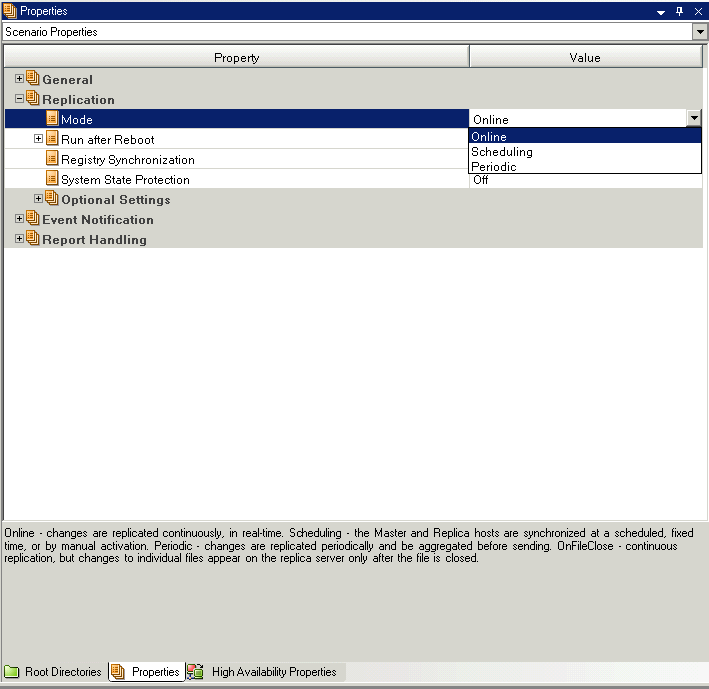Click the Run after Reboot property icon

pyautogui.click(x=52, y=138)
